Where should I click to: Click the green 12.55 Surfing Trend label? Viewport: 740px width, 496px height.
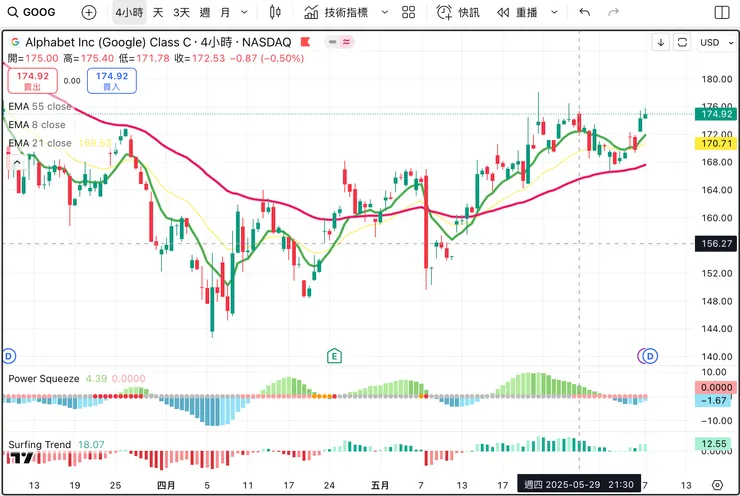pyautogui.click(x=713, y=444)
